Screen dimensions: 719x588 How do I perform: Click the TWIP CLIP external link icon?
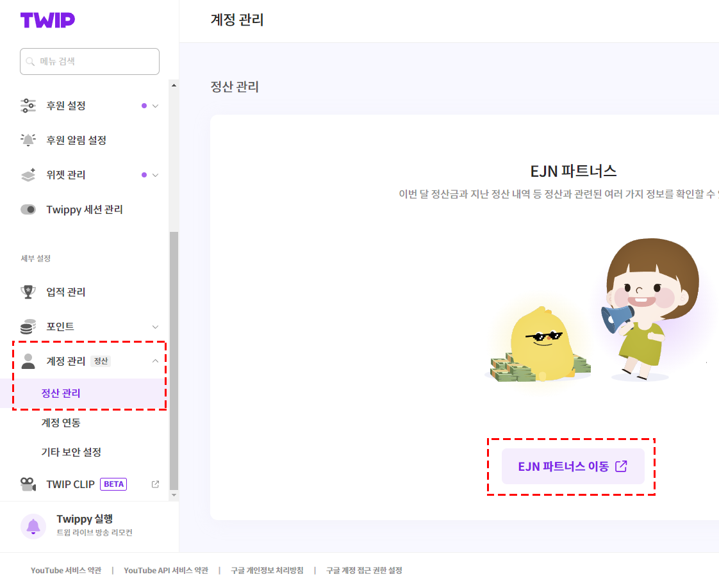coord(156,484)
